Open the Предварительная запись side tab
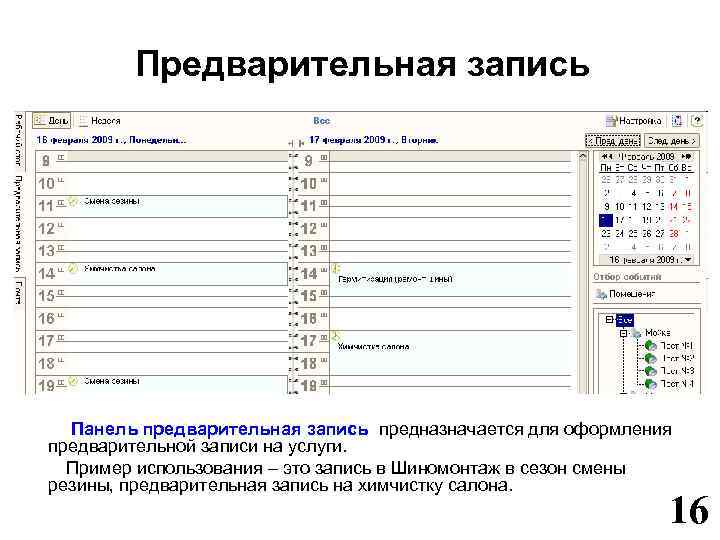The width and height of the screenshot is (720, 540). tap(18, 224)
